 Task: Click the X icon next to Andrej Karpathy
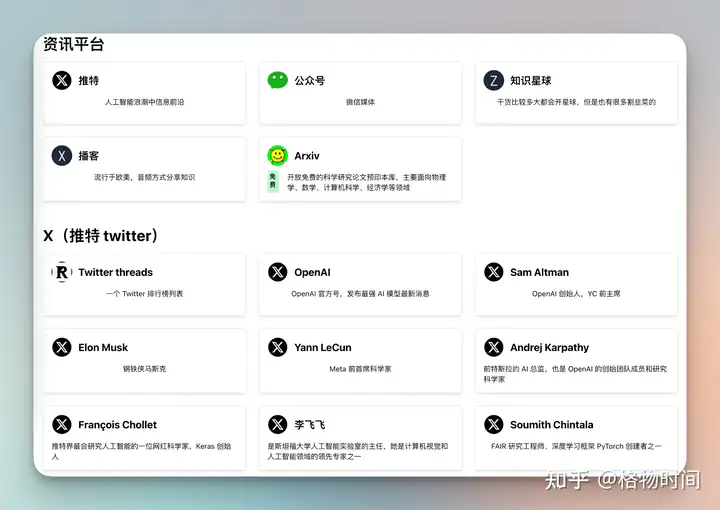tap(494, 347)
